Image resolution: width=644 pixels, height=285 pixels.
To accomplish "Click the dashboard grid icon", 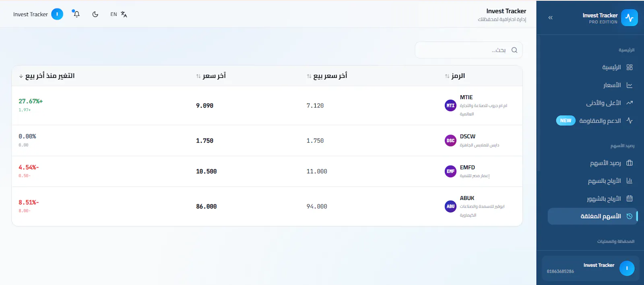I will point(630,67).
